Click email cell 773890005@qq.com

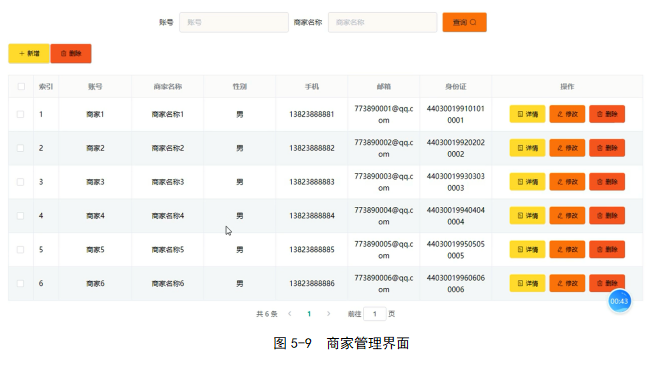pyautogui.click(x=384, y=249)
